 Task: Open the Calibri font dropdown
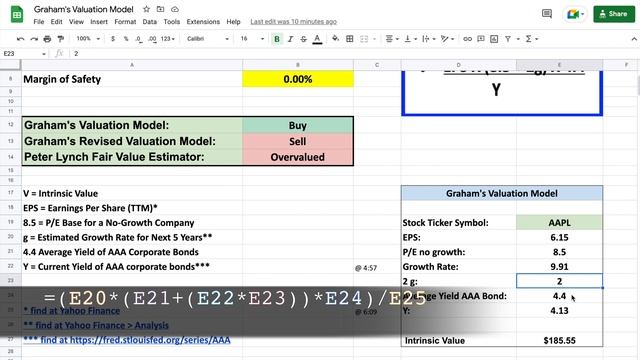(208, 39)
